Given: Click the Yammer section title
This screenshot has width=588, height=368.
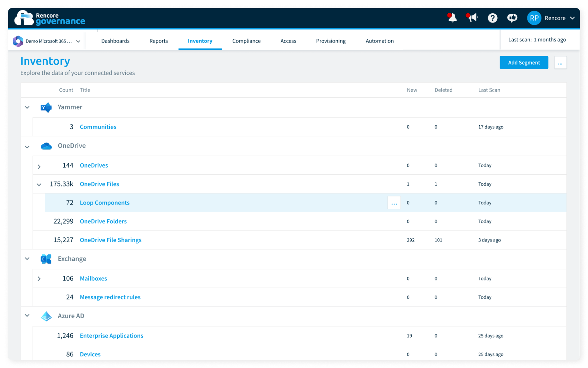Looking at the screenshot, I should pos(70,107).
